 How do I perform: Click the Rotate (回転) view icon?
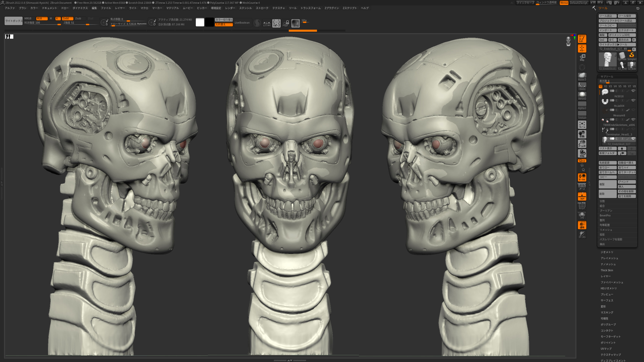pyautogui.click(x=582, y=153)
